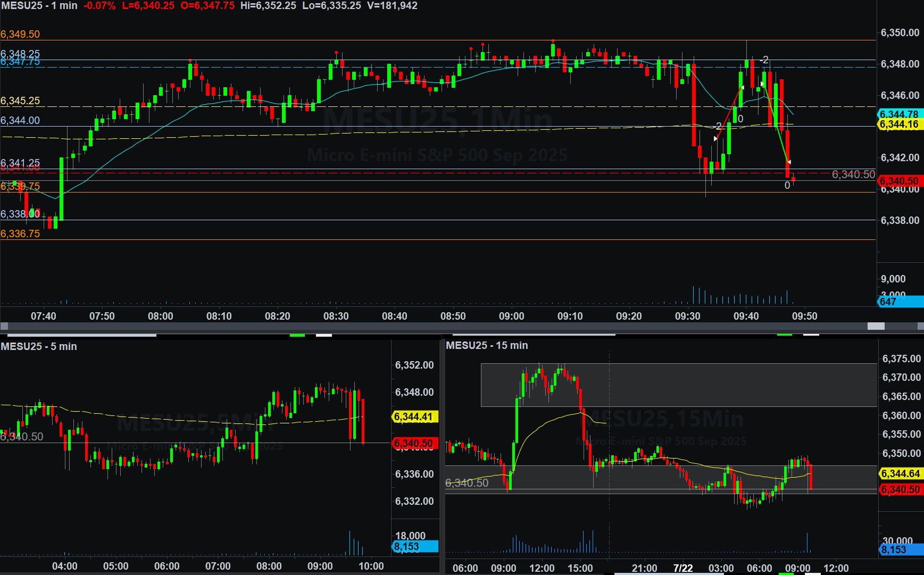Select the cyan 6,344.78 price tag
This screenshot has height=575, width=924.
tap(900, 114)
